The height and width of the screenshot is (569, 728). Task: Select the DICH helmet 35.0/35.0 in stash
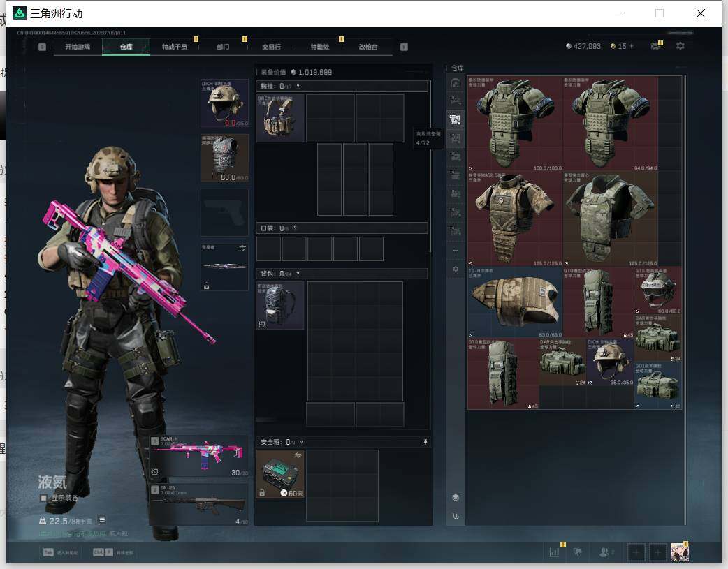(x=610, y=362)
